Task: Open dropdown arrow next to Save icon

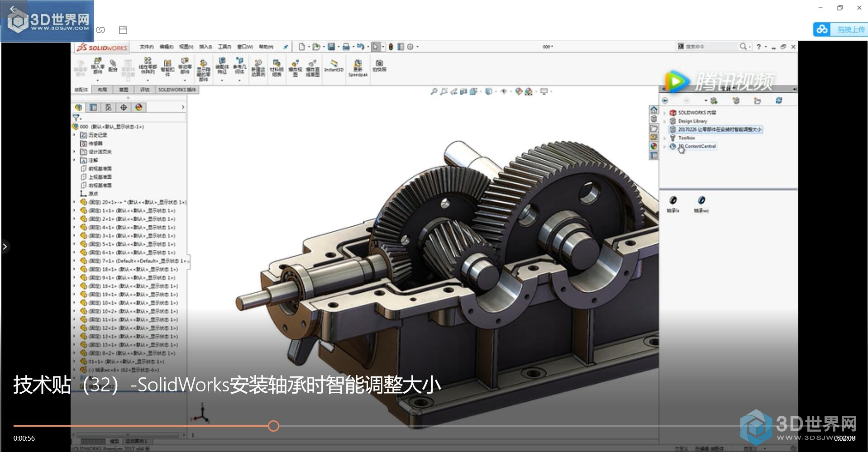Action: pyautogui.click(x=338, y=47)
